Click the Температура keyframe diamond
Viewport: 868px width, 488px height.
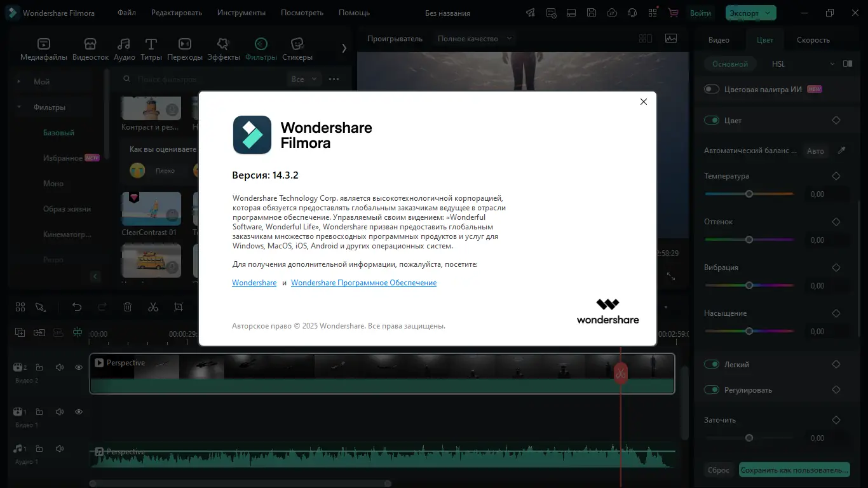tap(836, 176)
